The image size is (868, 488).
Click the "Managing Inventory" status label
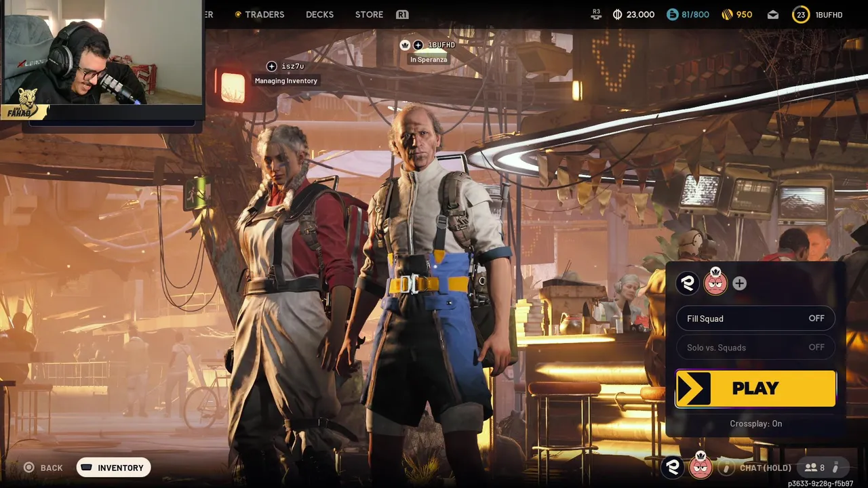[286, 81]
